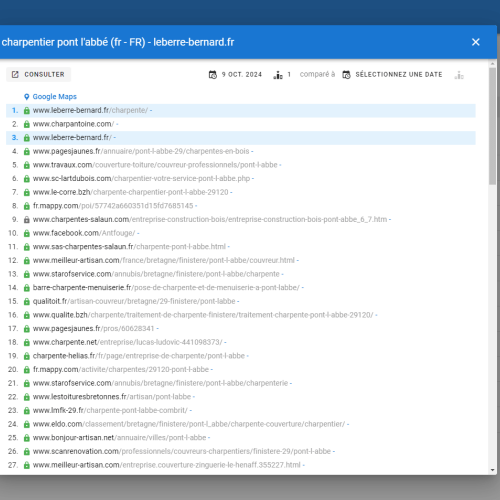Open result 24 www.eldo.com link
500x500 pixels.
189,425
